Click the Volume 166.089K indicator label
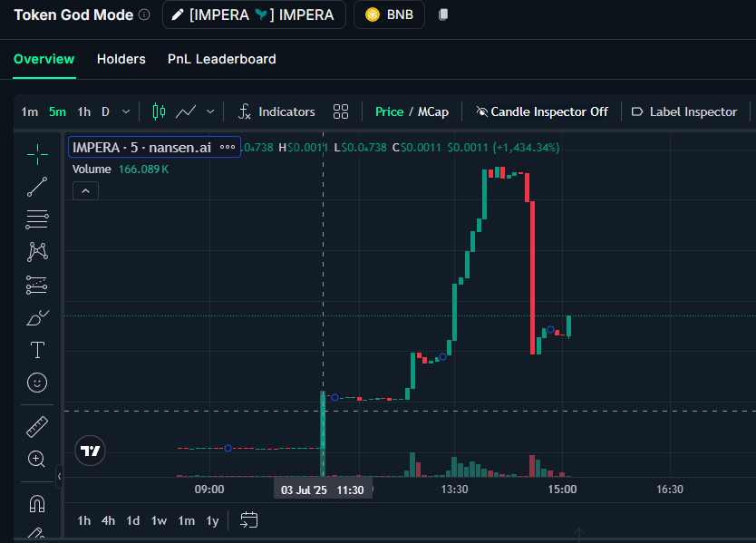This screenshot has width=756, height=543. [x=121, y=170]
